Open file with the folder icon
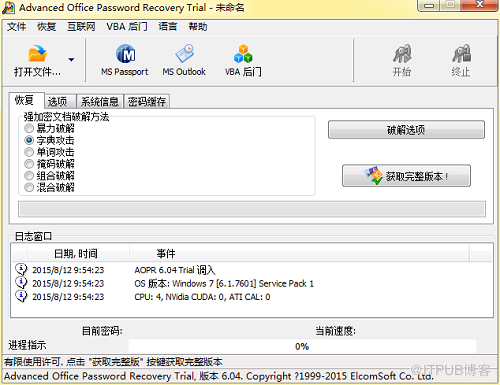Image resolution: width=500 pixels, height=385 pixels. pos(37,54)
